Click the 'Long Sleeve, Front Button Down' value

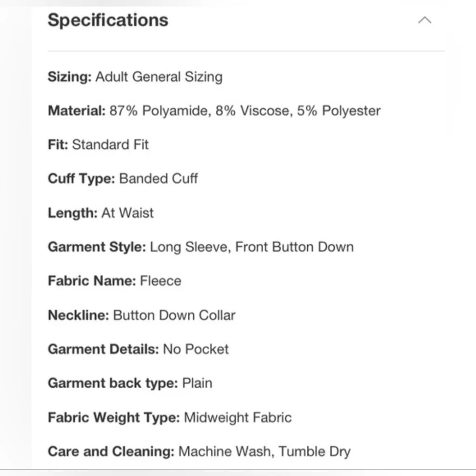coord(252,247)
